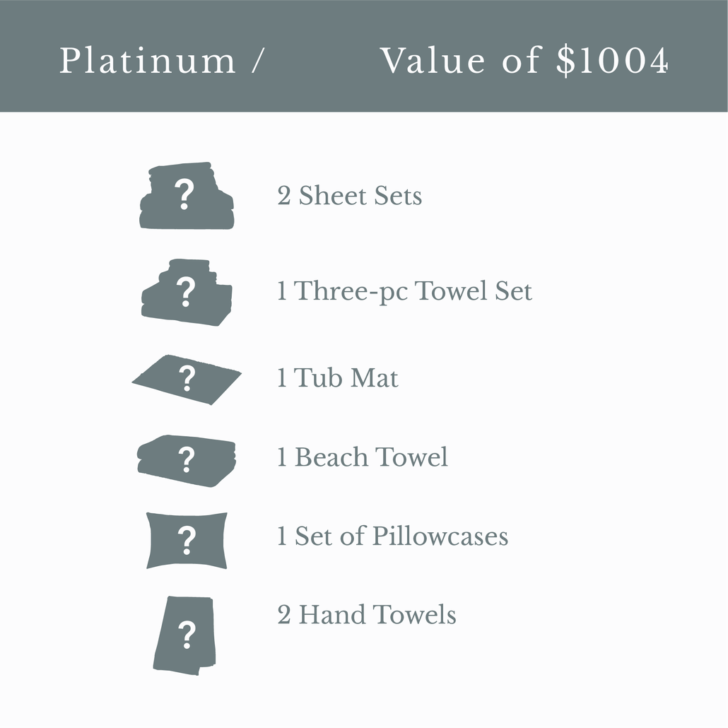
Task: Click the question mark on the hand towel
Action: pos(187,636)
